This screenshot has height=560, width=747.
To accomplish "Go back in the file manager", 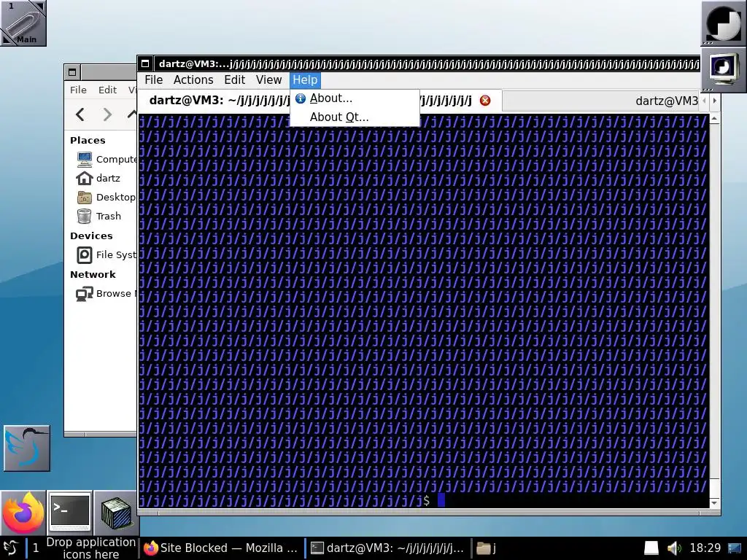I will click(x=80, y=114).
